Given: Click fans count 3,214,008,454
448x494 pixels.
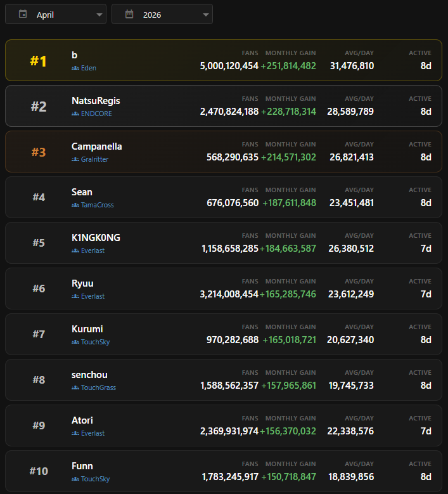Looking at the screenshot, I should pos(229,294).
